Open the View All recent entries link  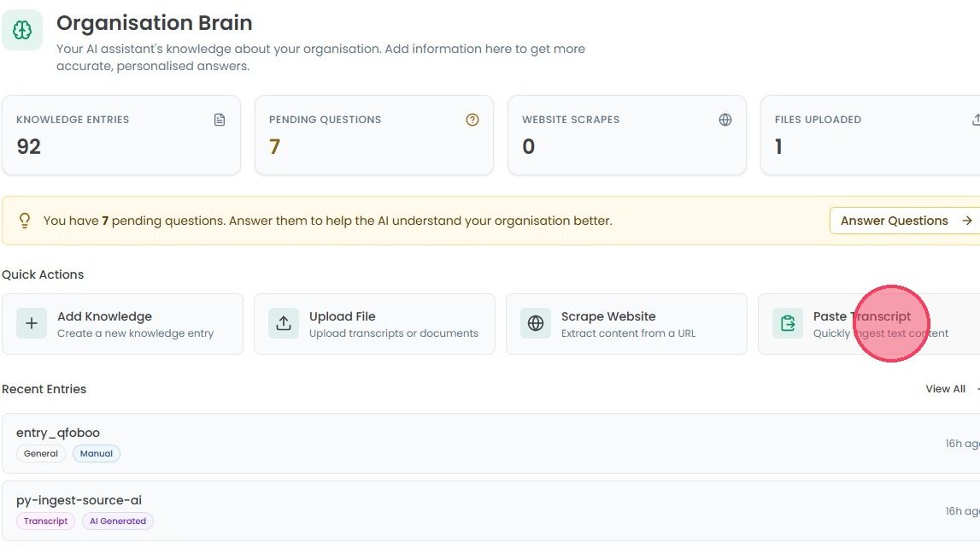point(945,389)
